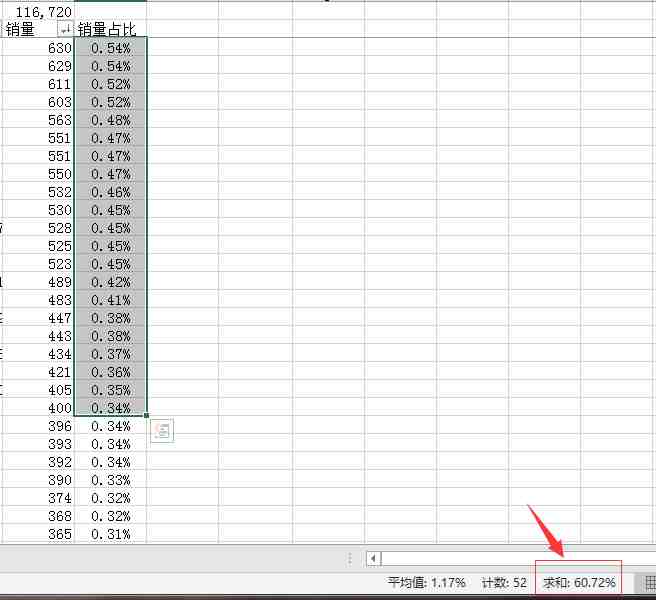Select the sales cell 396
The width and height of the screenshot is (656, 600).
[x=38, y=426]
